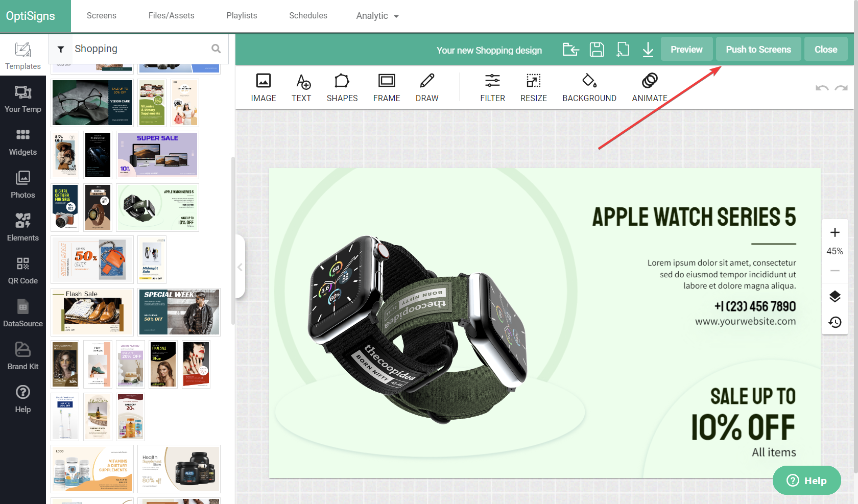Click the Push to Screens button
The image size is (858, 504).
click(x=758, y=50)
